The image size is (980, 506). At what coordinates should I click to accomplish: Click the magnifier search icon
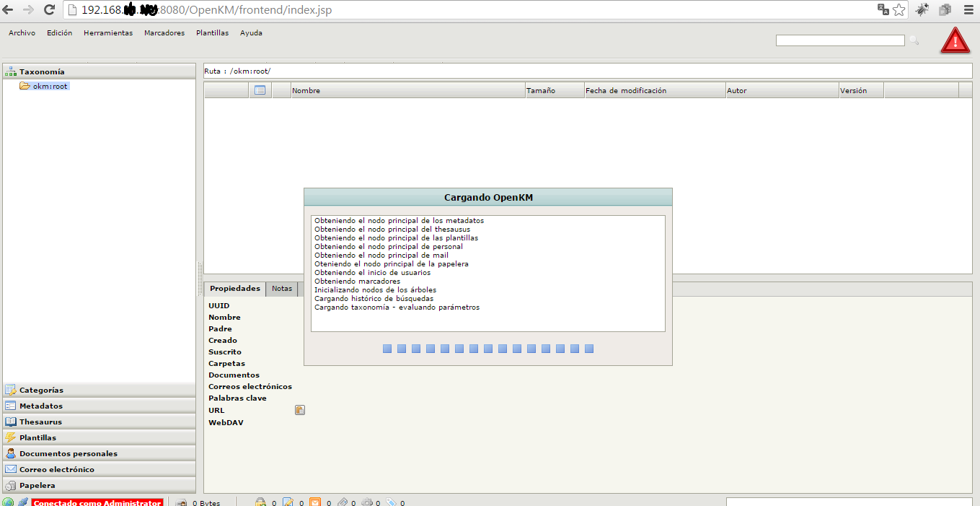(914, 40)
